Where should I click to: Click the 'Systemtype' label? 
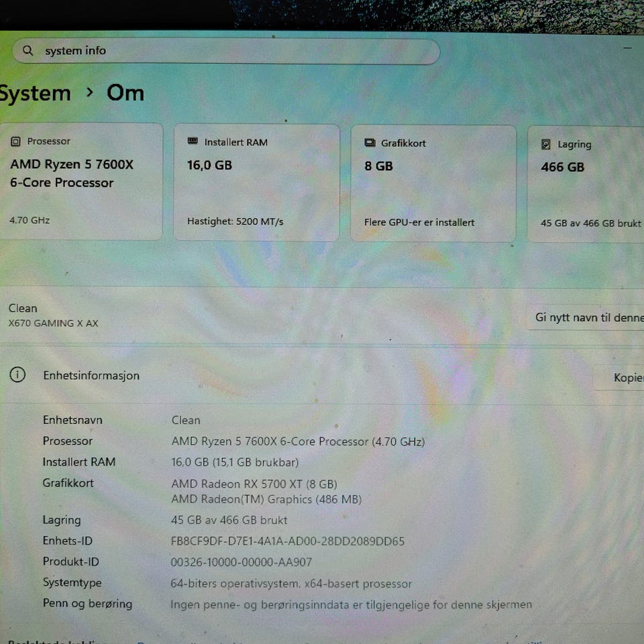click(72, 583)
